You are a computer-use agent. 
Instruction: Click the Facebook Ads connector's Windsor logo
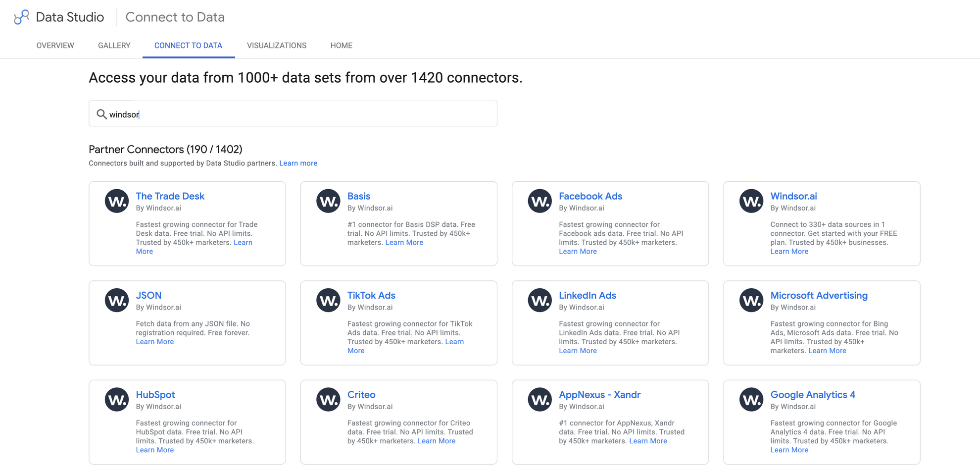540,201
